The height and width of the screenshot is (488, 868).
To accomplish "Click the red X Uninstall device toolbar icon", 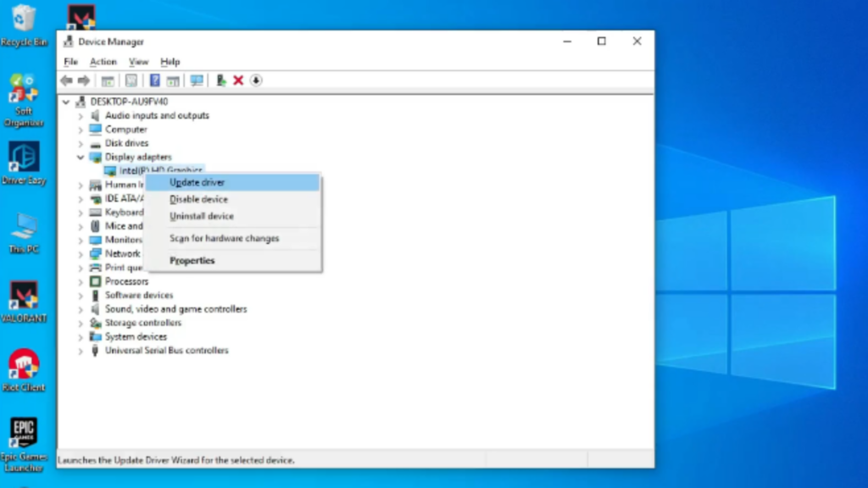I will pos(238,80).
